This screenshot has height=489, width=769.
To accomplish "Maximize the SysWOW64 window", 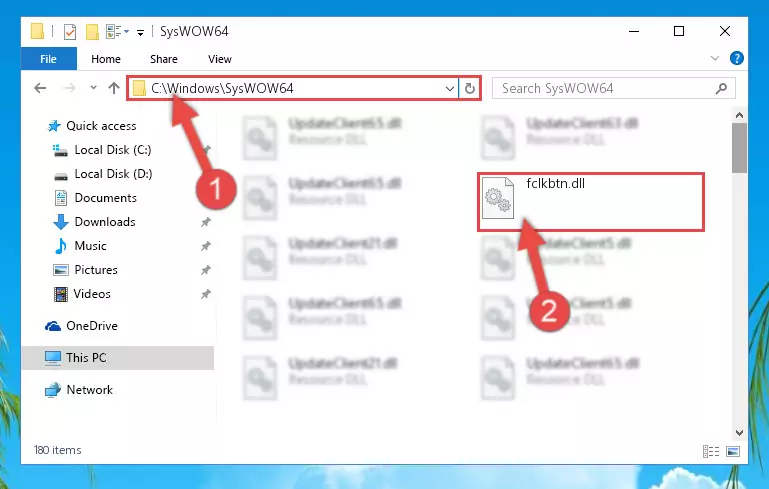I will point(679,31).
